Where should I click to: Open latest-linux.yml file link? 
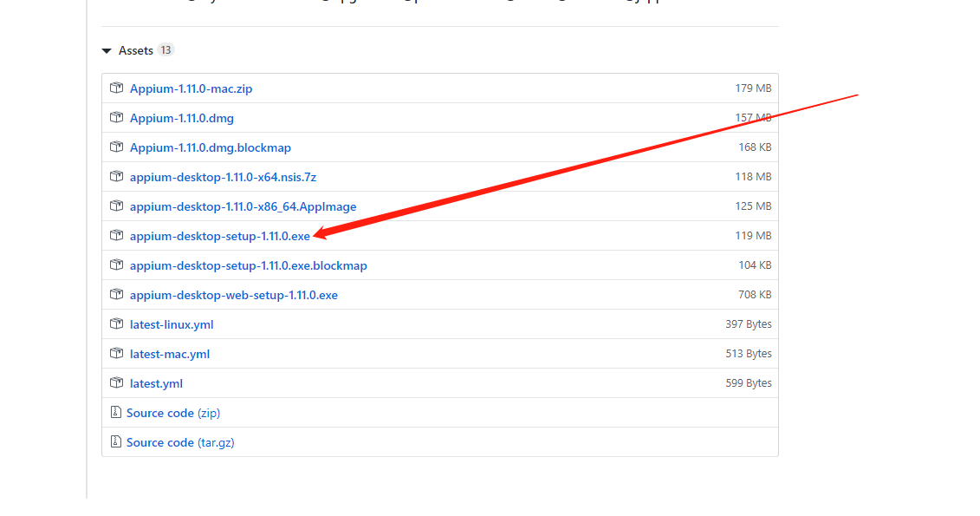point(172,324)
